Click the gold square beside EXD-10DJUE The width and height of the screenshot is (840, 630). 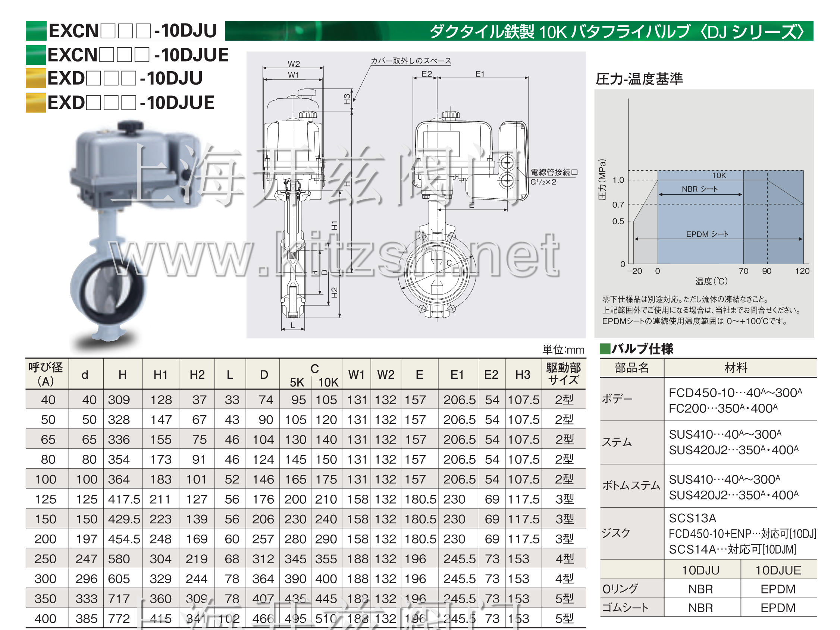(x=36, y=103)
